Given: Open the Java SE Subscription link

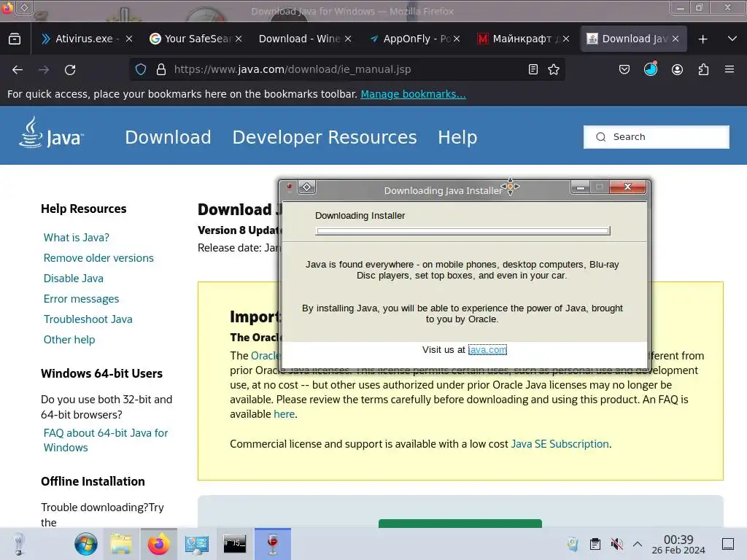Looking at the screenshot, I should (x=560, y=444).
